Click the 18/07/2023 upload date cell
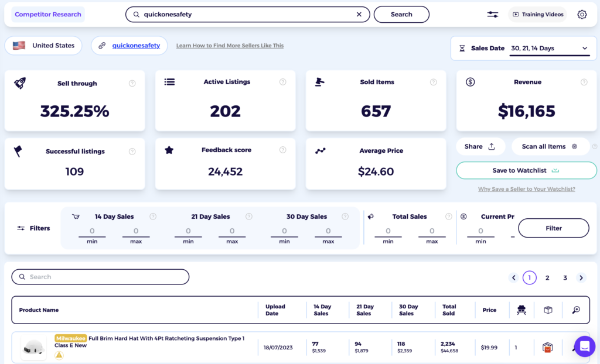600x364 pixels. (278, 348)
